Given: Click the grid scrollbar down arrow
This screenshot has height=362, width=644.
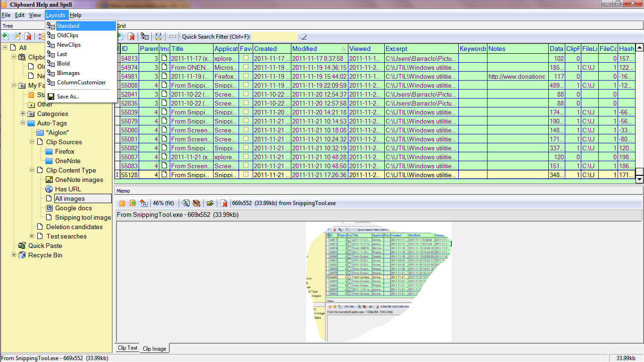Looking at the screenshot, I should click(x=639, y=179).
